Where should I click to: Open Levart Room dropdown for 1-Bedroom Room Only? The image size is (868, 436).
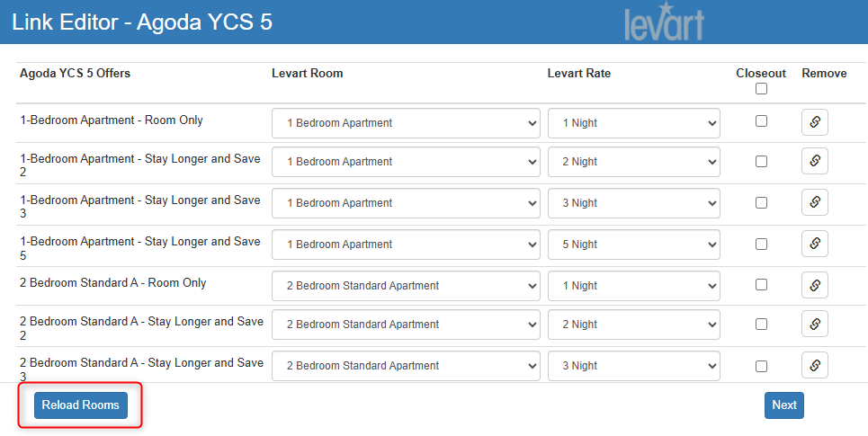tap(406, 123)
